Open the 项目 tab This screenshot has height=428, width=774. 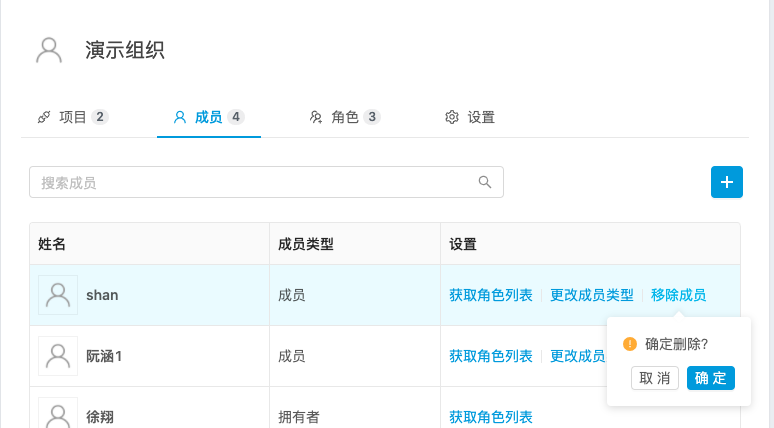[x=72, y=117]
